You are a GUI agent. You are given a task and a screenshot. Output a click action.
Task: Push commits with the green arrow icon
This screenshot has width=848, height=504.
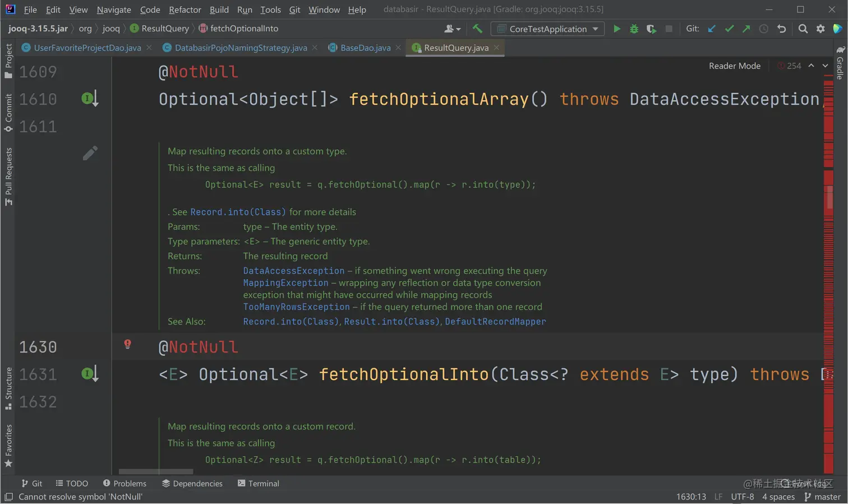[x=746, y=29]
